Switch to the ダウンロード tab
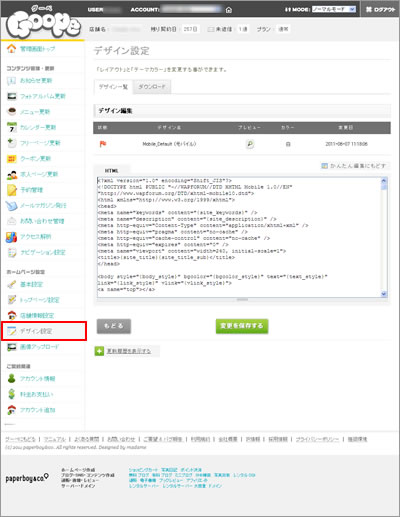 (x=152, y=87)
